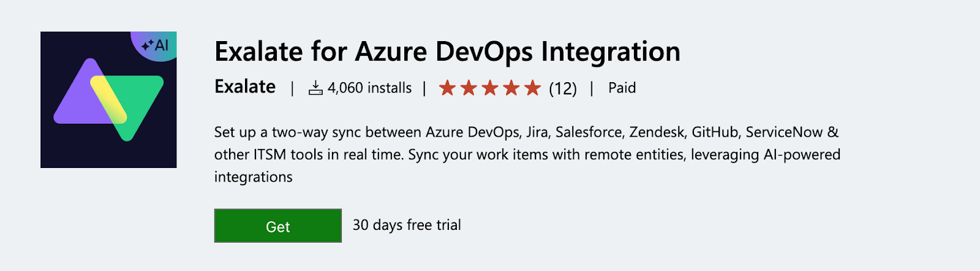Click the word ServiceNow in the description

pyautogui.click(x=784, y=132)
